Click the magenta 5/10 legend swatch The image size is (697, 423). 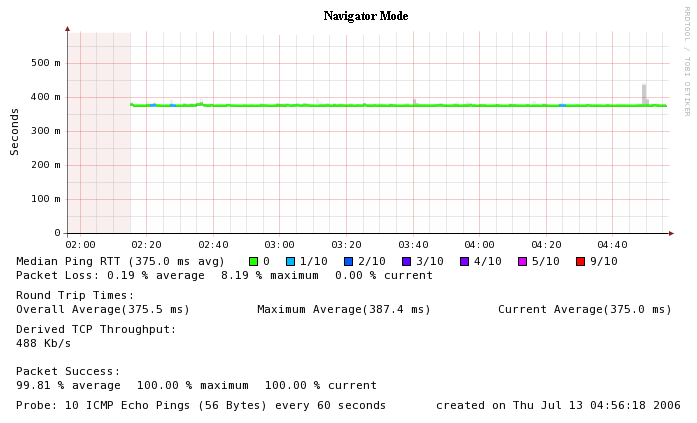point(523,262)
